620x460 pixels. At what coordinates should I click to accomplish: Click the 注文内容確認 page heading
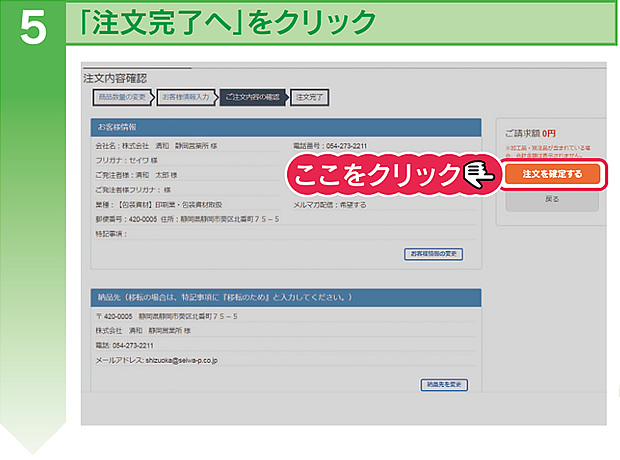point(115,78)
